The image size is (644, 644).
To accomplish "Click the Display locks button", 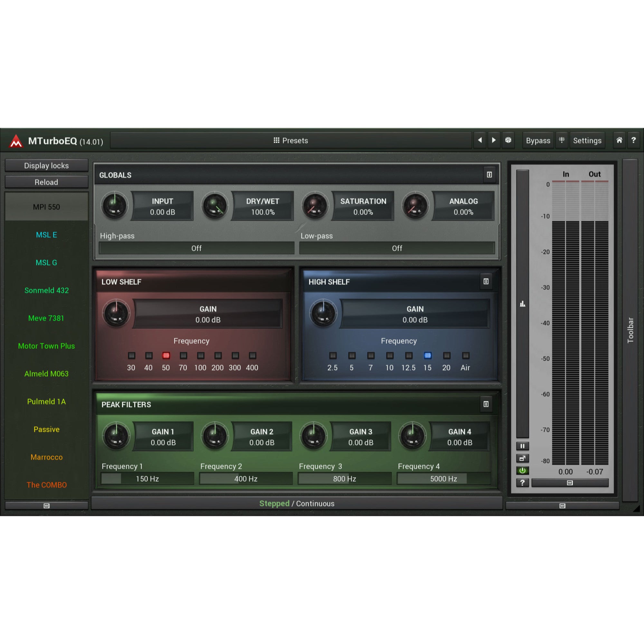I will [x=47, y=166].
